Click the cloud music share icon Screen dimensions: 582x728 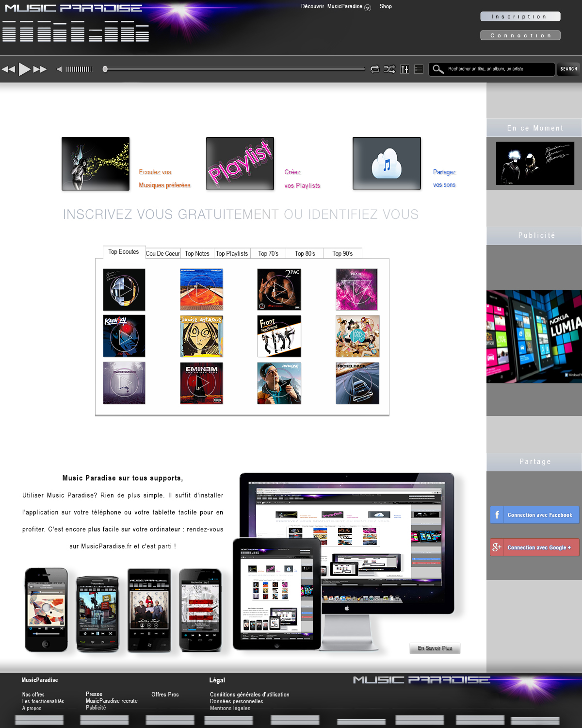coord(387,163)
